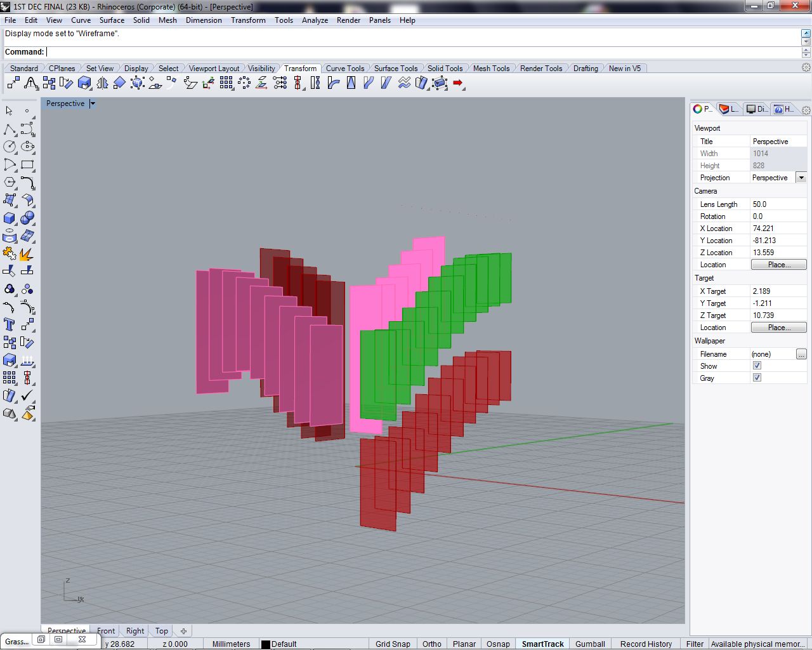Open the Perspective viewport title menu

92,103
